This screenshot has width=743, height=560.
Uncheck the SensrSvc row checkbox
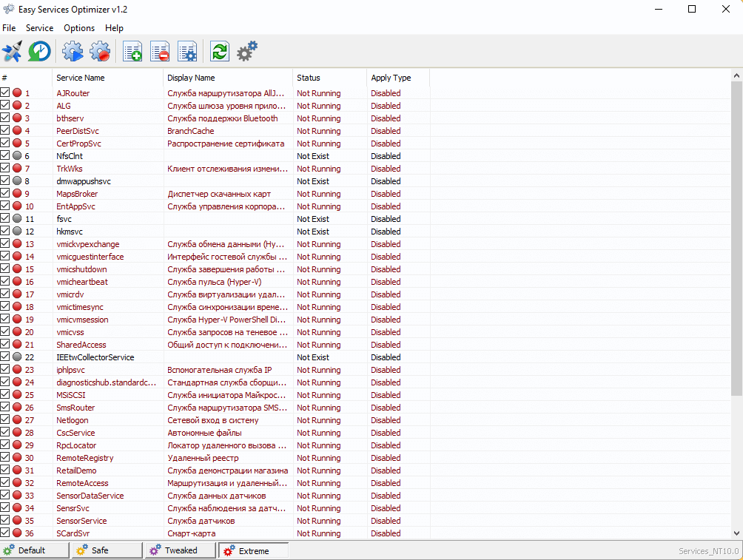click(x=4, y=507)
